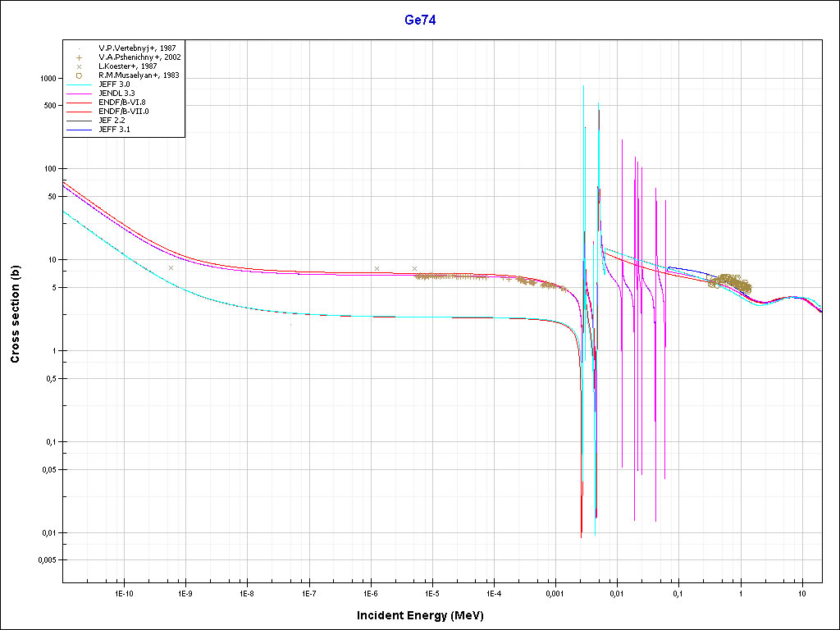Click the 1E-10 tick label on x-axis
Screen dimensions: 840x630
(x=124, y=592)
